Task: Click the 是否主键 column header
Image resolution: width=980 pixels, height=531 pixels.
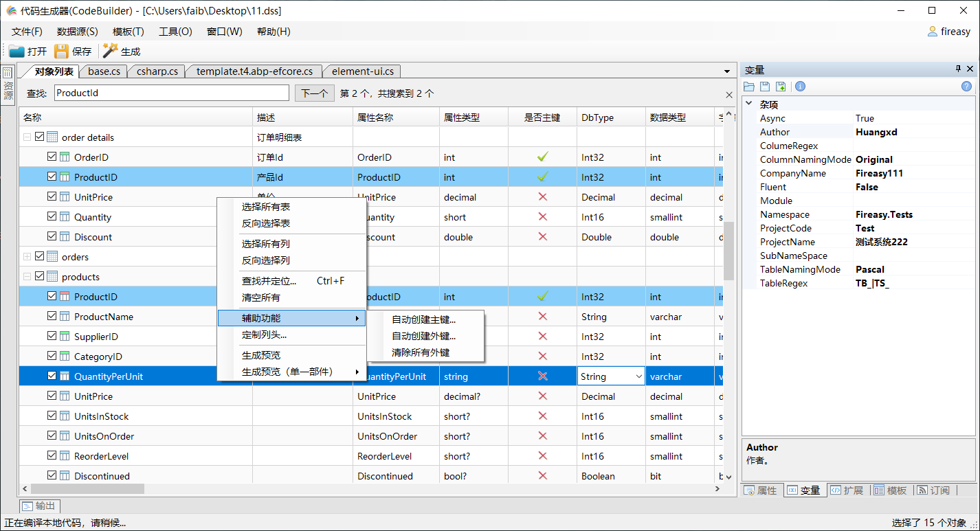Action: [542, 117]
